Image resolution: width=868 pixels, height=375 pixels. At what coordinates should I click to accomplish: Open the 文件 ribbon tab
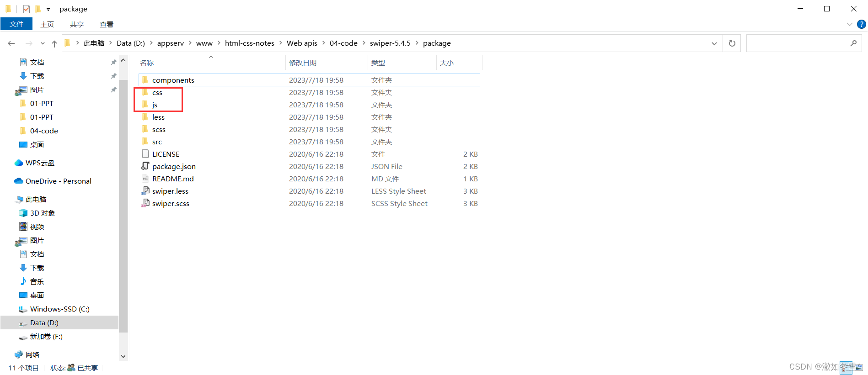tap(16, 24)
